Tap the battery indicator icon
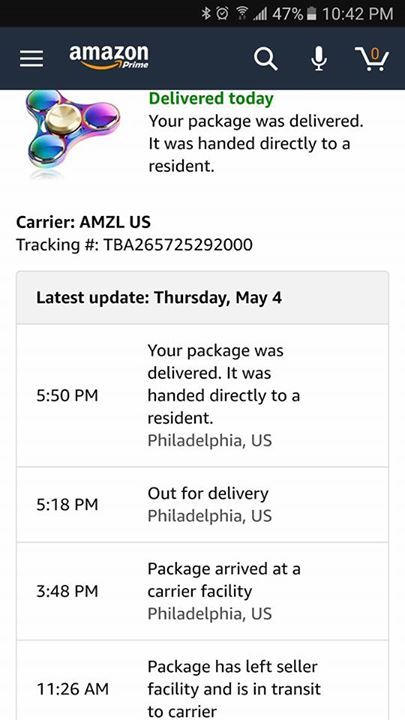405x720 pixels. (x=311, y=14)
